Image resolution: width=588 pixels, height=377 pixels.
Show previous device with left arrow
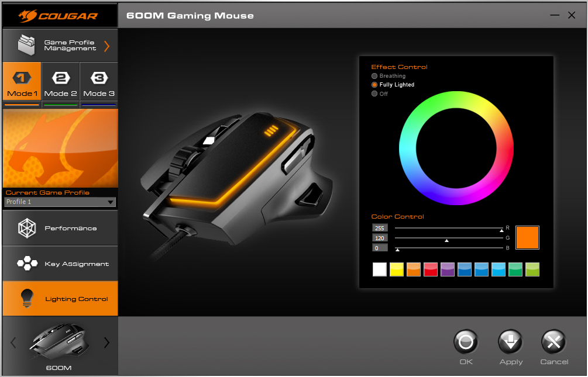13,343
